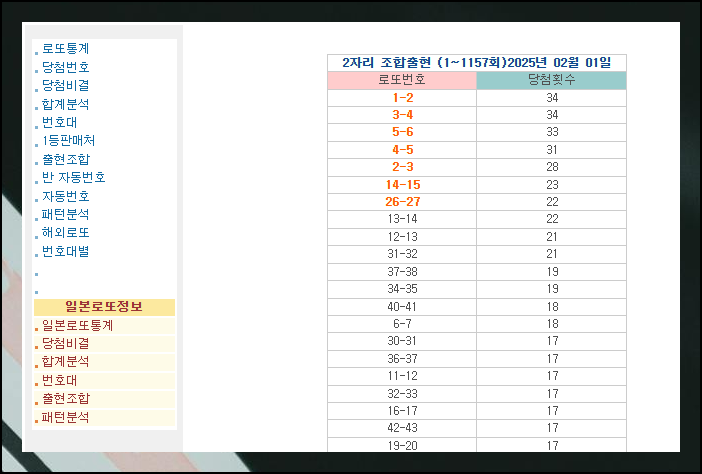Open the blue 합계분석 link in the top list
Screen dimensions: 702x474
click(x=65, y=104)
